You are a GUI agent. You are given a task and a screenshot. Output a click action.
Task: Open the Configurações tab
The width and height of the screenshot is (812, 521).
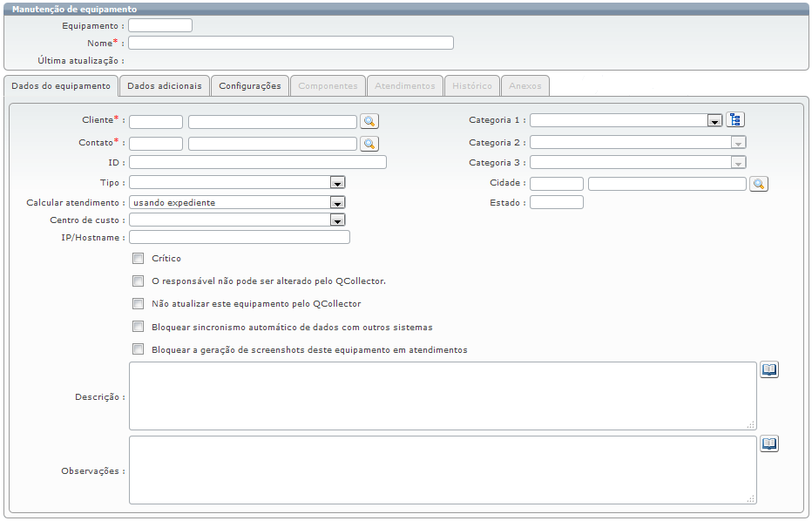pyautogui.click(x=250, y=86)
